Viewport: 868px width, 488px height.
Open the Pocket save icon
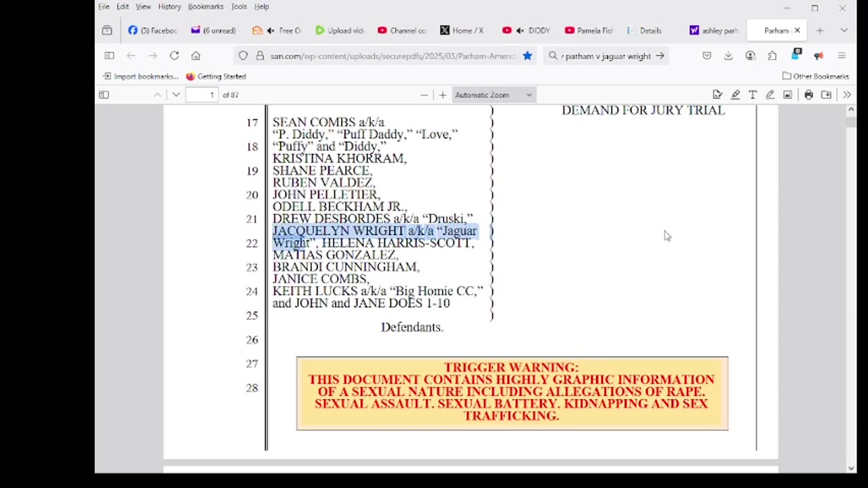(707, 56)
